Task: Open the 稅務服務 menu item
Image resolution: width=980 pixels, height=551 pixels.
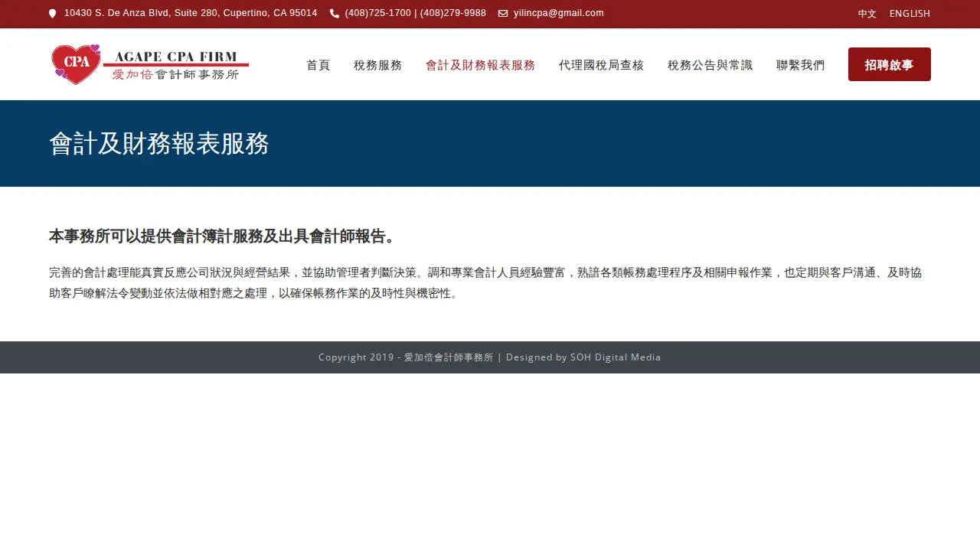Action: [378, 65]
